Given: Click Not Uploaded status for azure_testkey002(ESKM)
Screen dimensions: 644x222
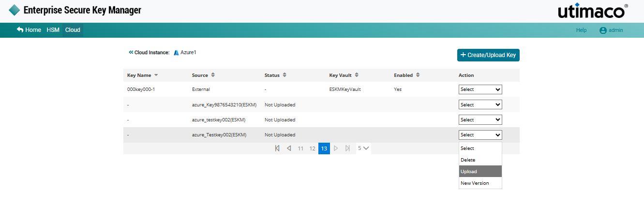Looking at the screenshot, I should (x=280, y=119).
